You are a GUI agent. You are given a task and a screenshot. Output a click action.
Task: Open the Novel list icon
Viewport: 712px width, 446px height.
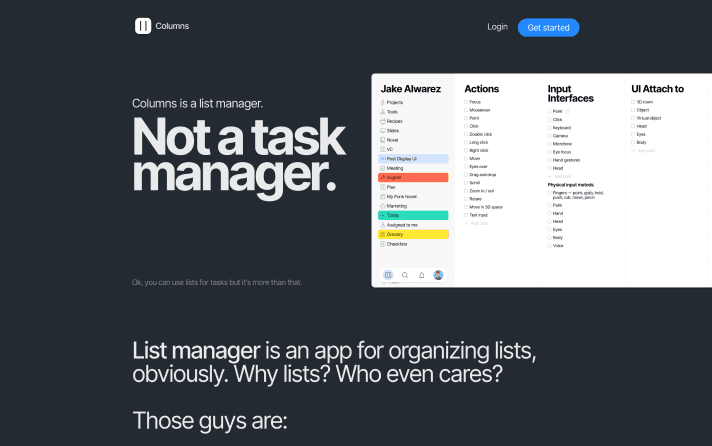[382, 140]
